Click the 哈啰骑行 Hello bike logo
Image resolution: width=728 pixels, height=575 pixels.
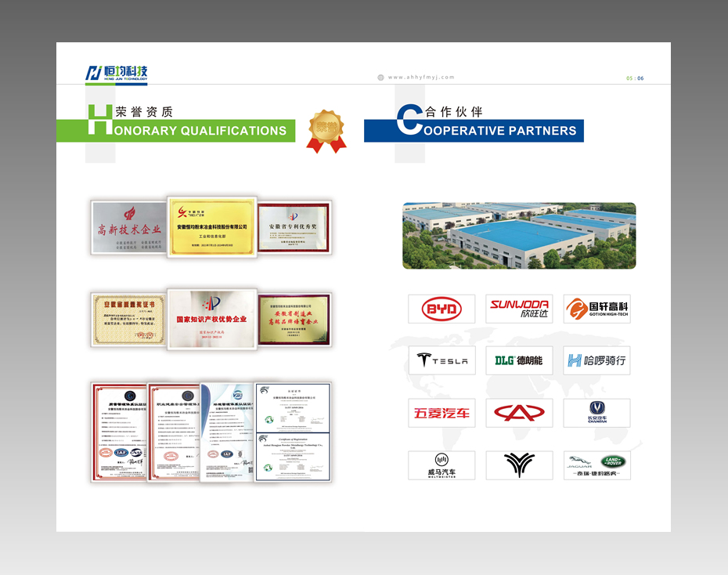[597, 360]
